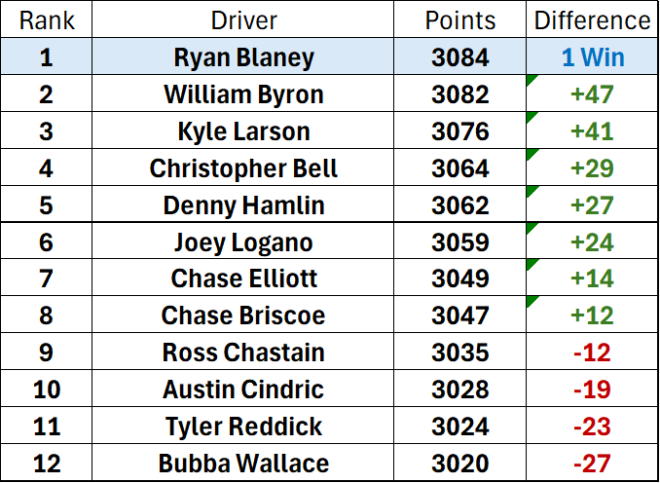
Task: Select the red -12 difference cell
Action: tap(592, 352)
